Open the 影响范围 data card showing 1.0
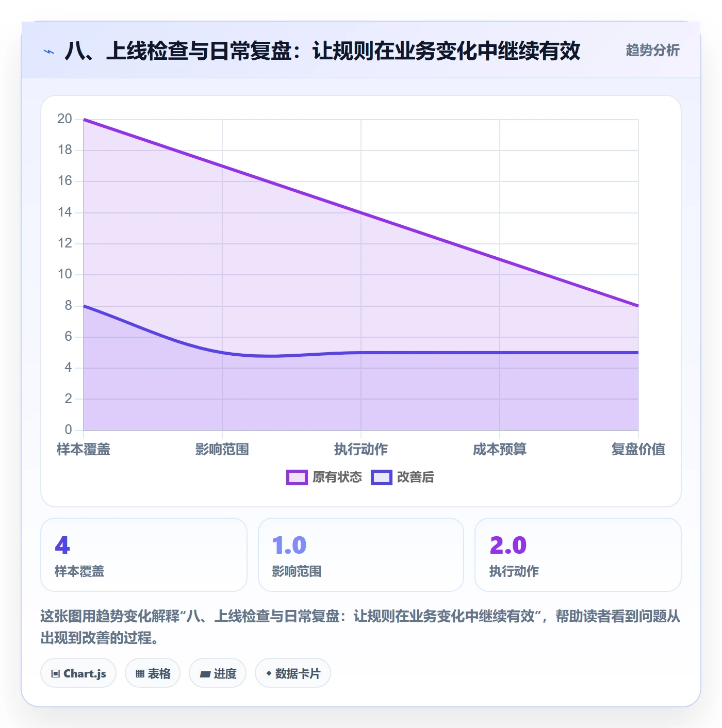 click(x=361, y=555)
